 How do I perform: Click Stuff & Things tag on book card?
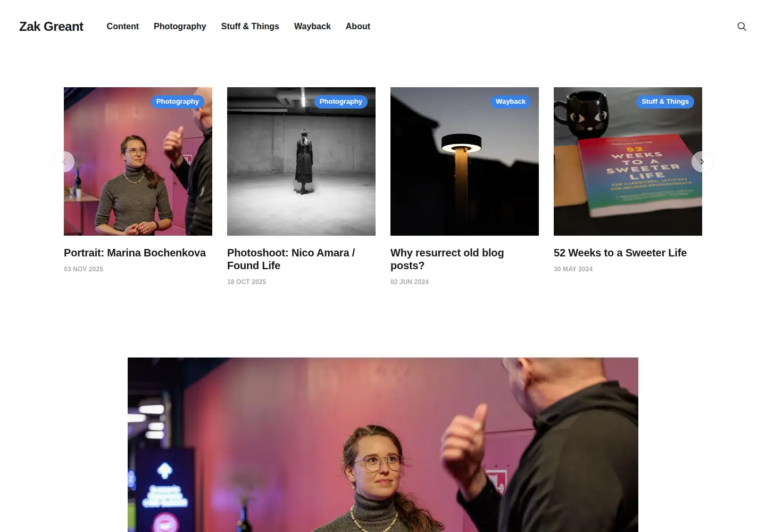point(665,102)
